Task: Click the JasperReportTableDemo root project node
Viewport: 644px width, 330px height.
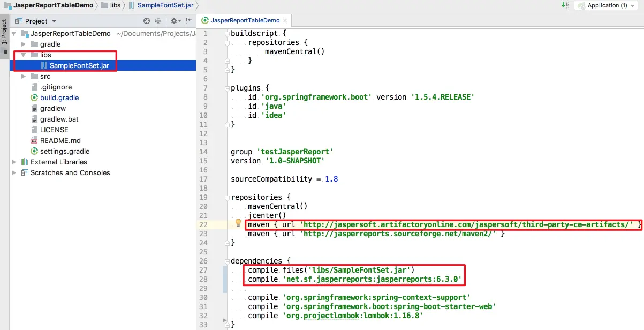Action: tap(71, 33)
